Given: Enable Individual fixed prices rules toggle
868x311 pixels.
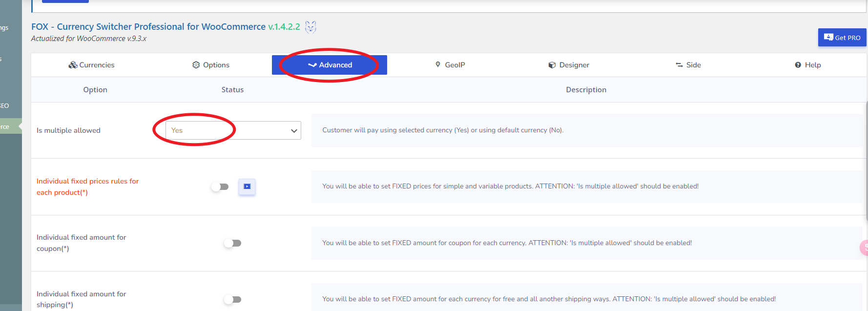Looking at the screenshot, I should 220,187.
